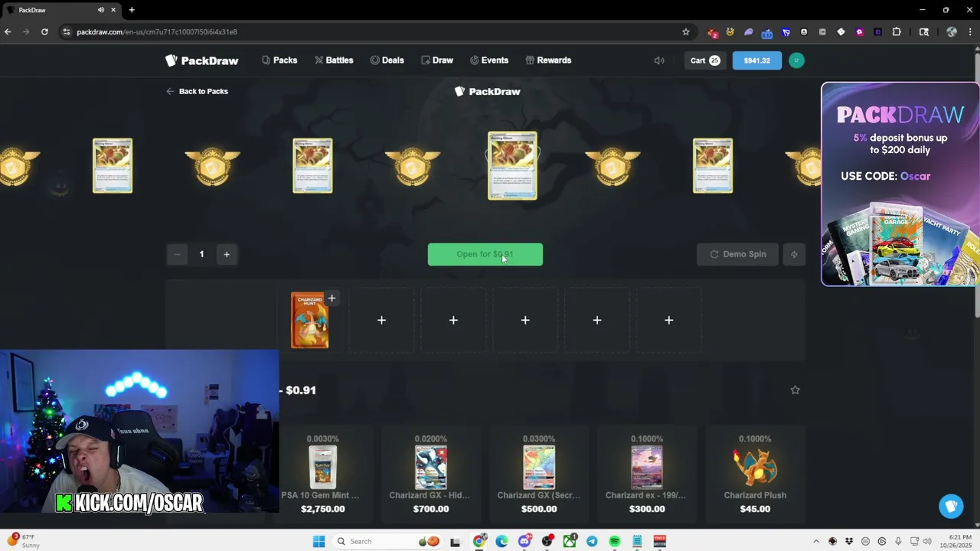The image size is (980, 551).
Task: Open Discord from the taskbar
Action: (524, 541)
